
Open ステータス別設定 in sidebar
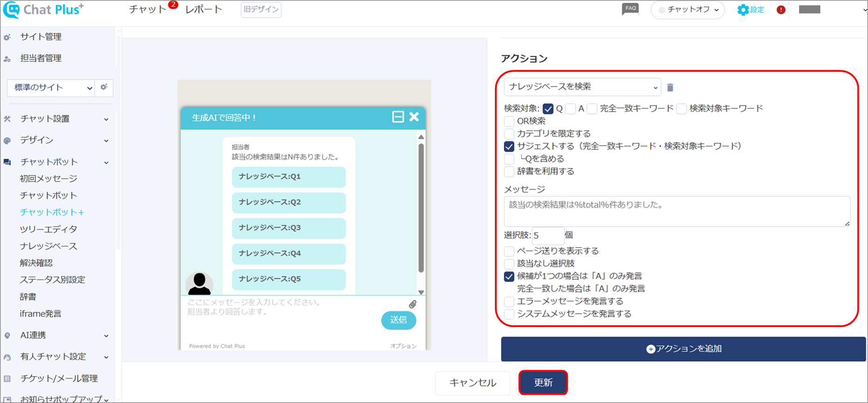click(x=52, y=280)
